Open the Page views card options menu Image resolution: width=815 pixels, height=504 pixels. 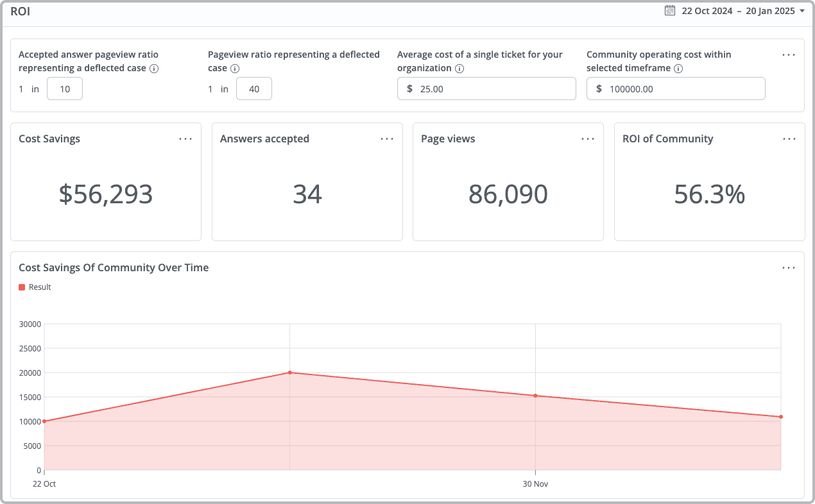coord(588,139)
